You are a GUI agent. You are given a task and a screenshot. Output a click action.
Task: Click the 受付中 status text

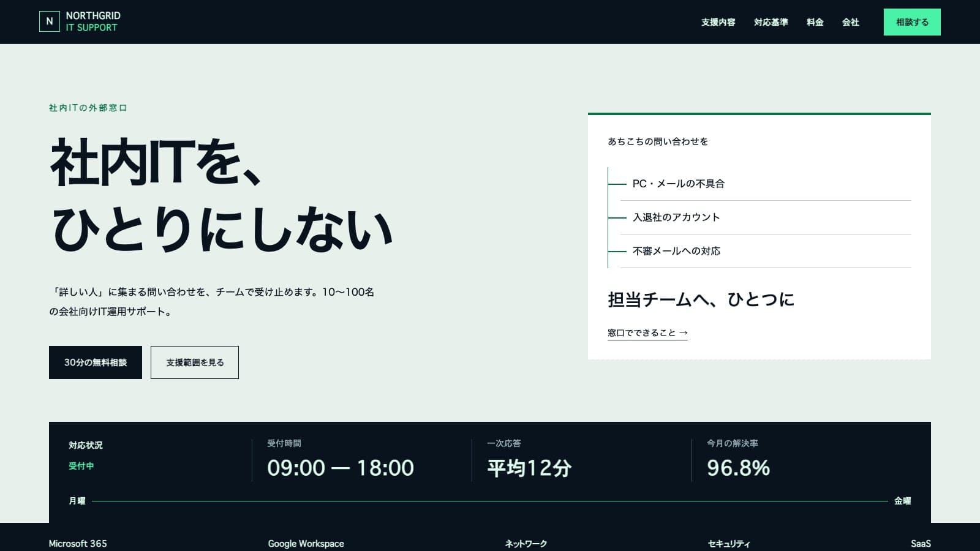click(81, 466)
